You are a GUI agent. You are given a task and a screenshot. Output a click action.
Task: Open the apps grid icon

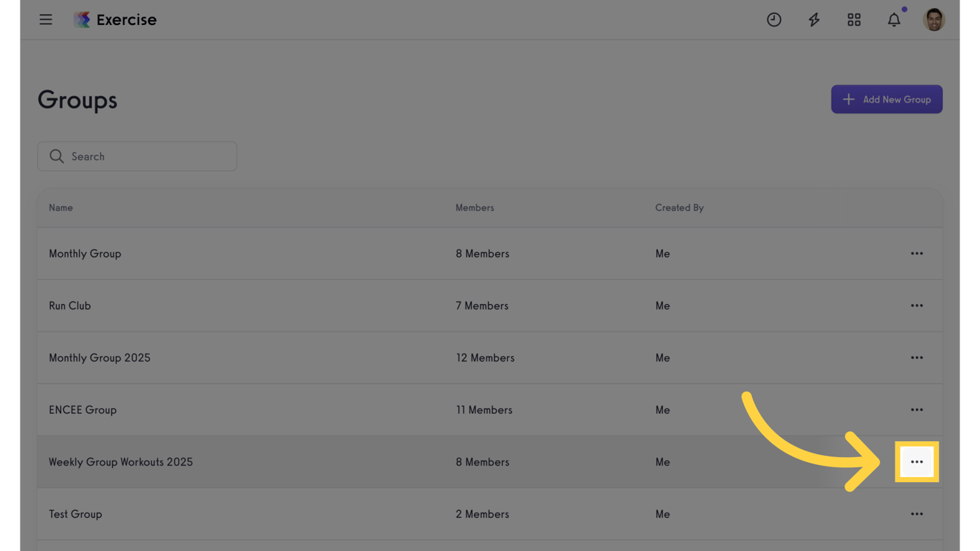click(x=854, y=20)
